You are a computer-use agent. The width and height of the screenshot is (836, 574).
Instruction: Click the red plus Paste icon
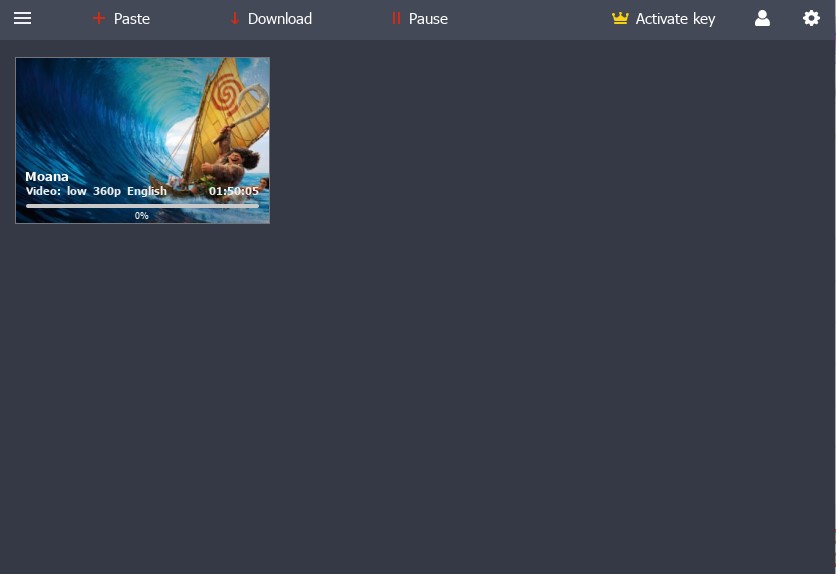pos(99,19)
